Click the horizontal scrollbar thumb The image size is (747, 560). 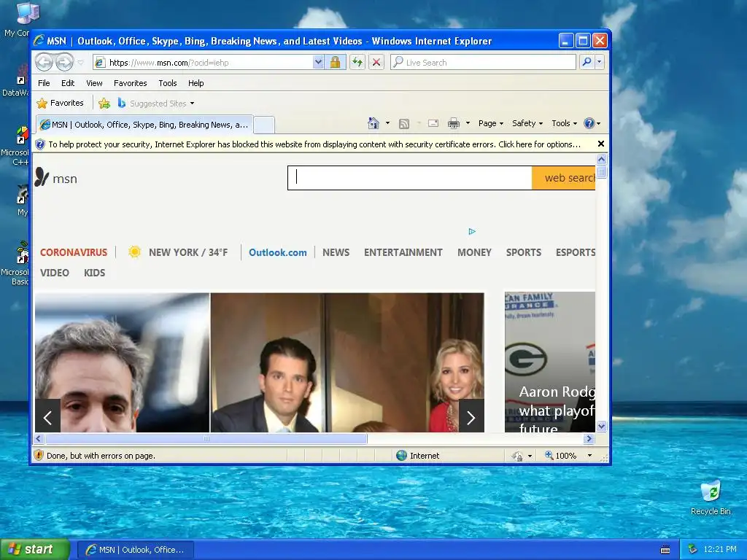click(x=206, y=438)
